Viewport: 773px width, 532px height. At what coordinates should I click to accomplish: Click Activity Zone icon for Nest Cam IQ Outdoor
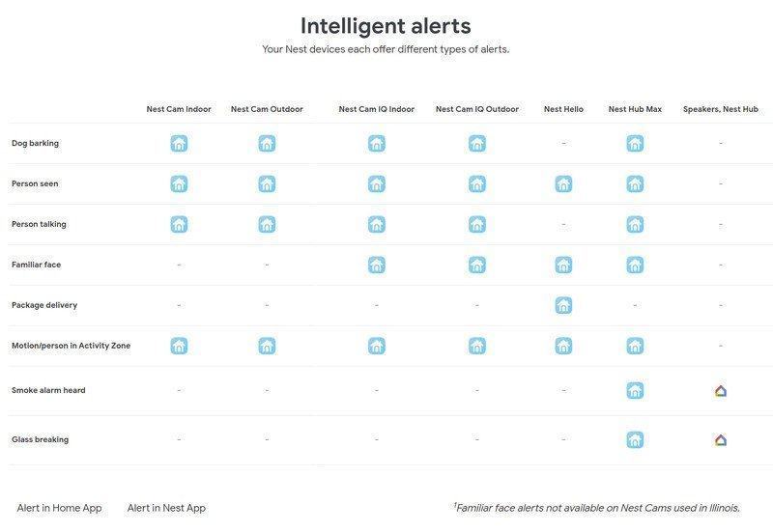tap(477, 346)
